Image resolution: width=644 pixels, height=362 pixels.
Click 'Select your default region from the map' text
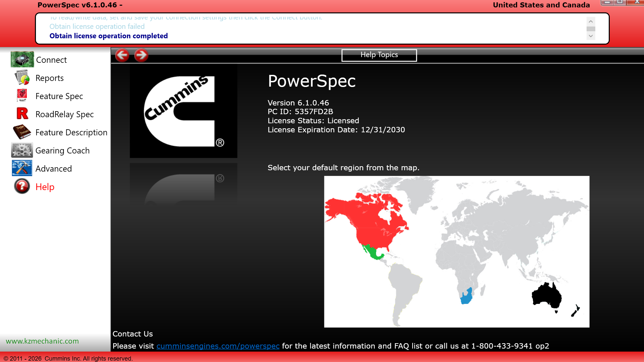pyautogui.click(x=343, y=168)
